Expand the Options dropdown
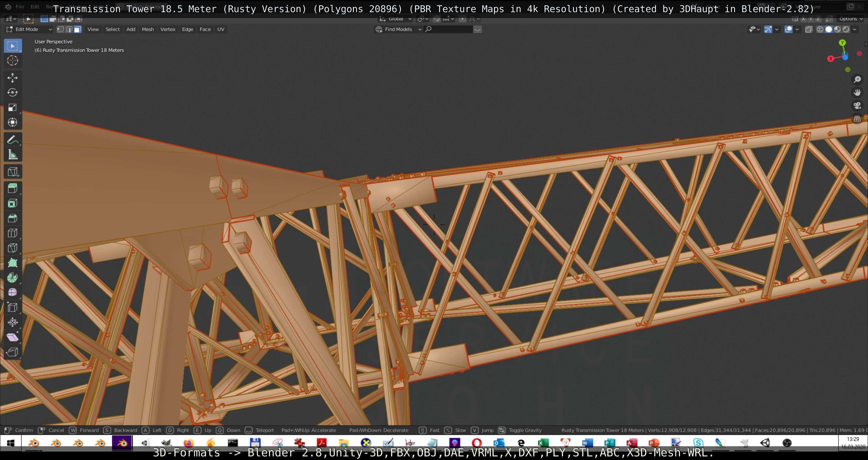This screenshot has height=460, width=868. click(x=851, y=19)
